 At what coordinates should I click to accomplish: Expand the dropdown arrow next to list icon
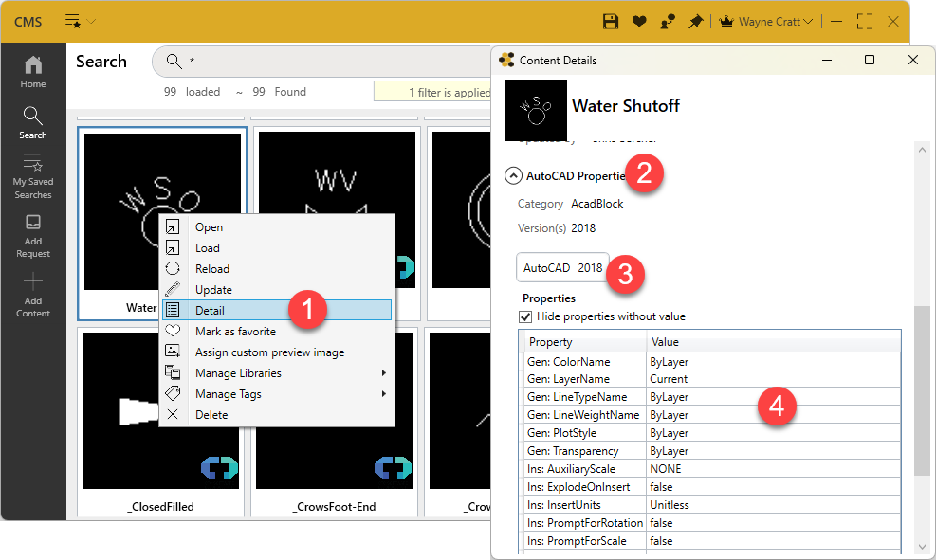tap(91, 22)
